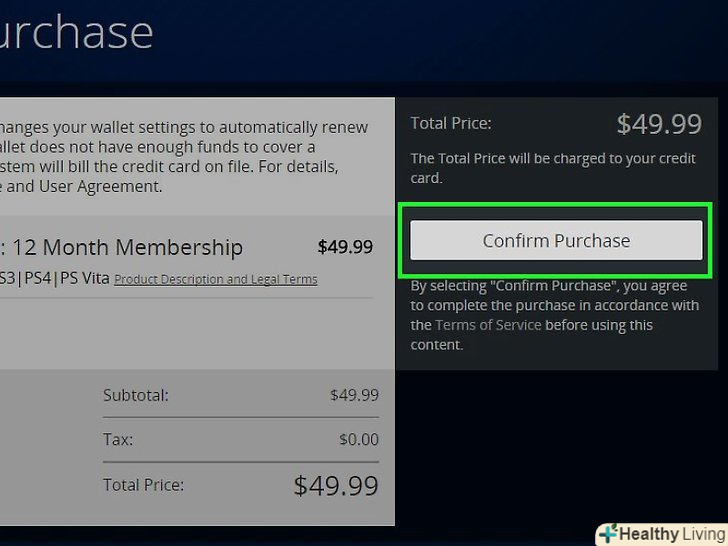Click the "By selecting Confirm Purchase" agreement text
Image resolution: width=728 pixels, height=546 pixels.
click(554, 315)
